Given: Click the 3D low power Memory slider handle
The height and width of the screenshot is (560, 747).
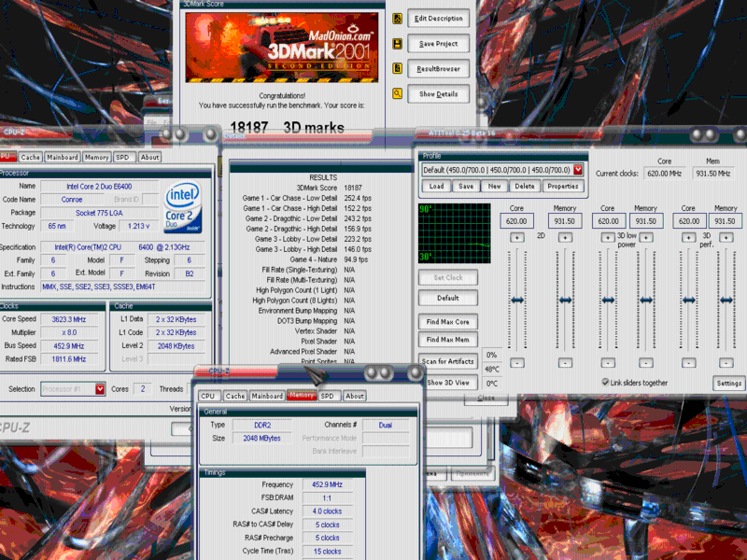Looking at the screenshot, I should 646,300.
